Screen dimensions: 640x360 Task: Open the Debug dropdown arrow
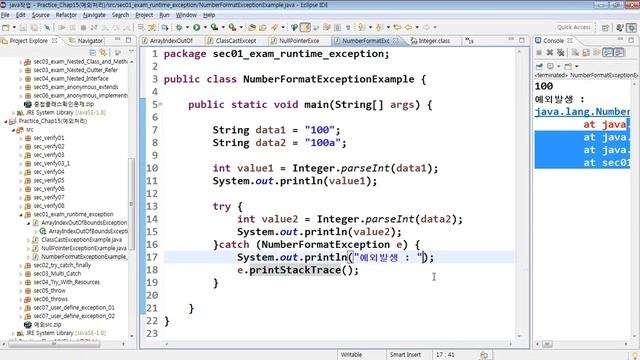click(x=187, y=27)
